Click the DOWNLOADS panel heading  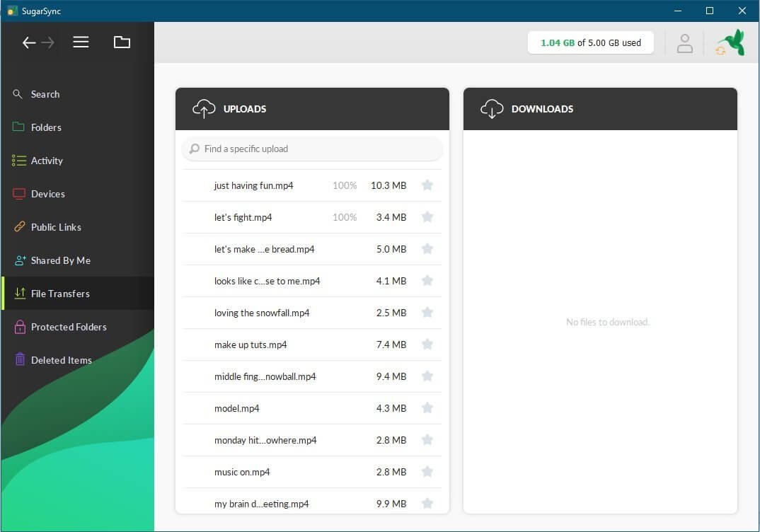[542, 109]
